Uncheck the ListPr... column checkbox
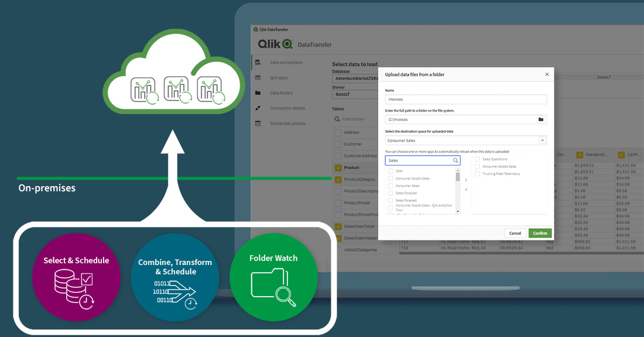This screenshot has width=644, height=337. [x=621, y=154]
